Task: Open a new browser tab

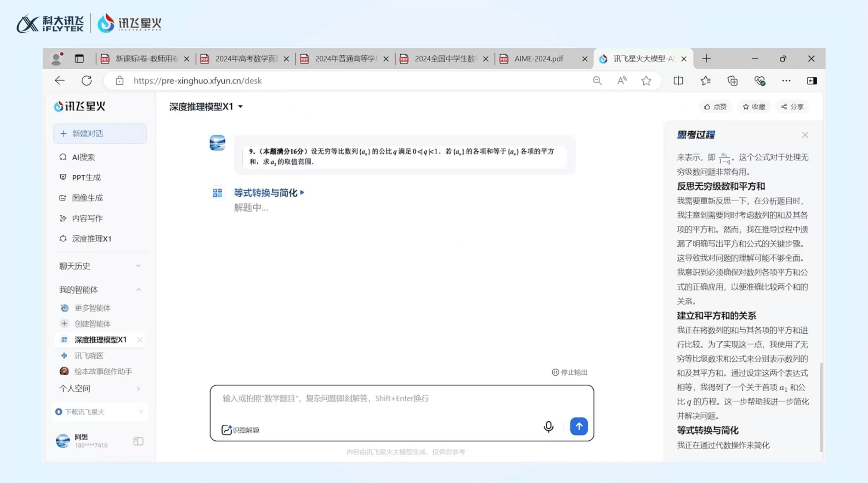Action: (x=706, y=59)
